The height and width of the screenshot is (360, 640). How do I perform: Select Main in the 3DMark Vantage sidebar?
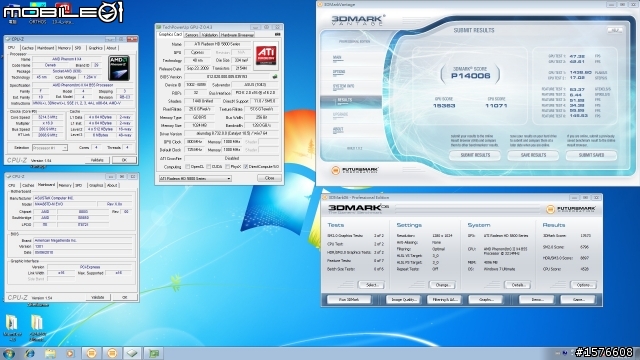point(337,58)
